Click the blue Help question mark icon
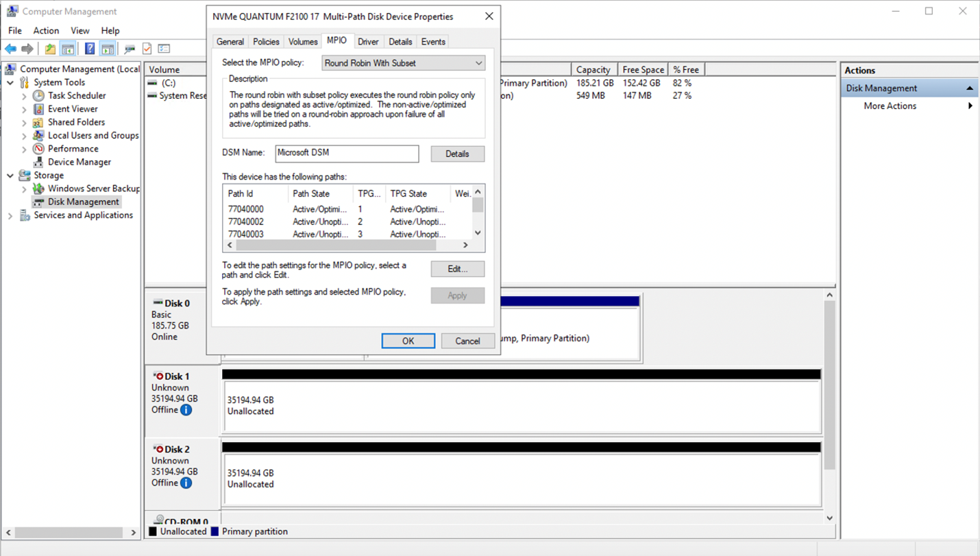This screenshot has width=980, height=556. [90, 49]
